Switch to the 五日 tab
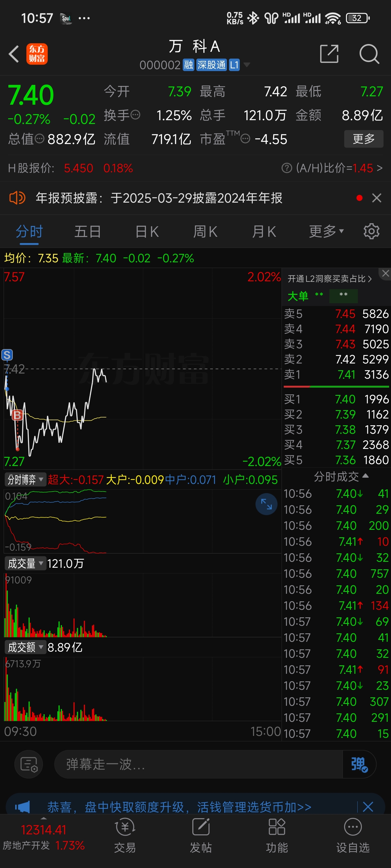This screenshot has width=391, height=868. point(88,232)
